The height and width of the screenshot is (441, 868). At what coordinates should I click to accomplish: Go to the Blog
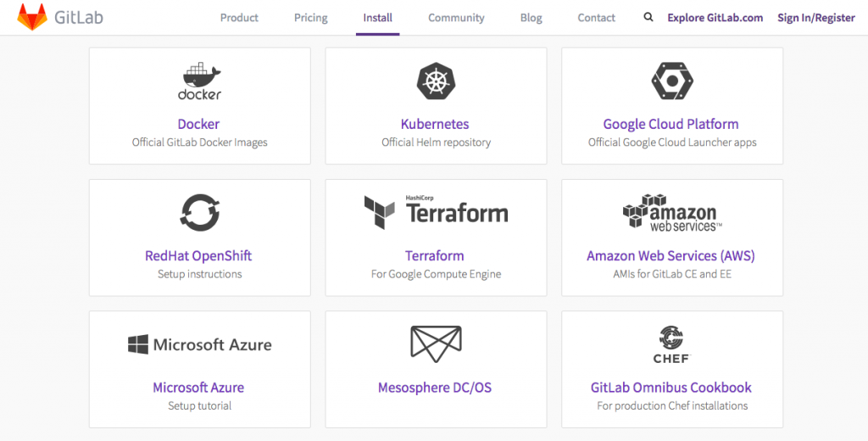(x=531, y=18)
